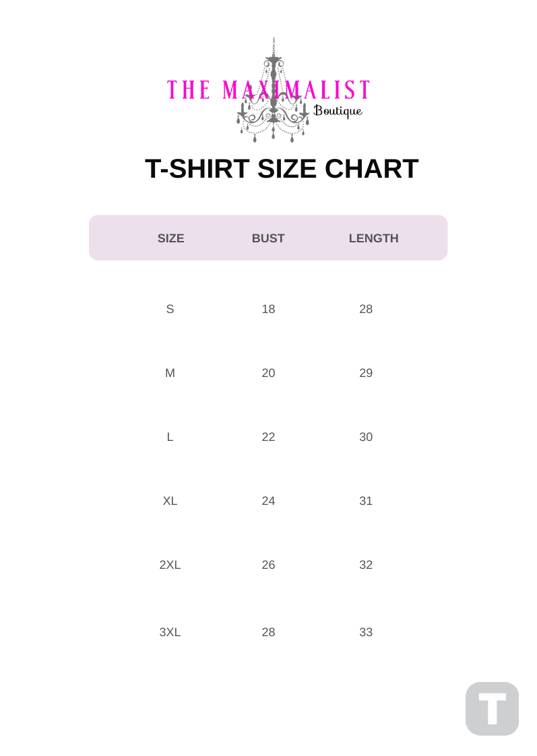Select the L size row label
Viewport: 537px width, 756px height.
point(170,437)
